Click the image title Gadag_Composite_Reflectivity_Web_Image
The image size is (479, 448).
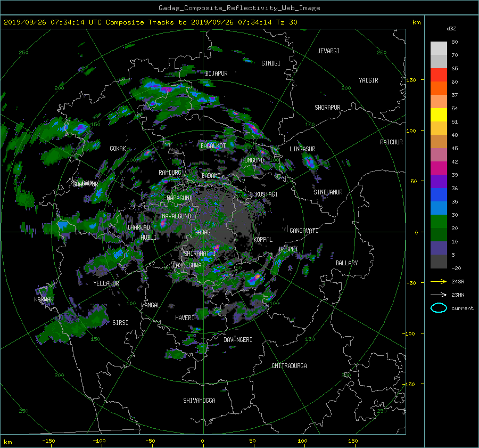239,8
